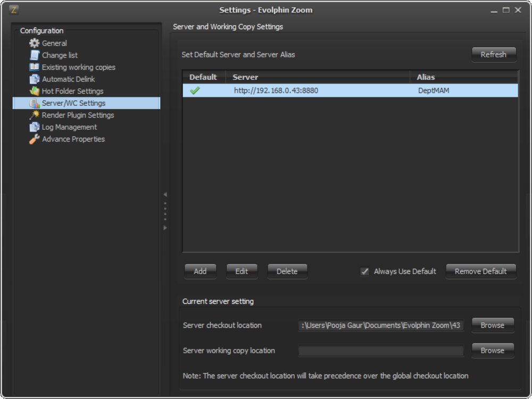Click the right splitter arrow

click(x=165, y=228)
